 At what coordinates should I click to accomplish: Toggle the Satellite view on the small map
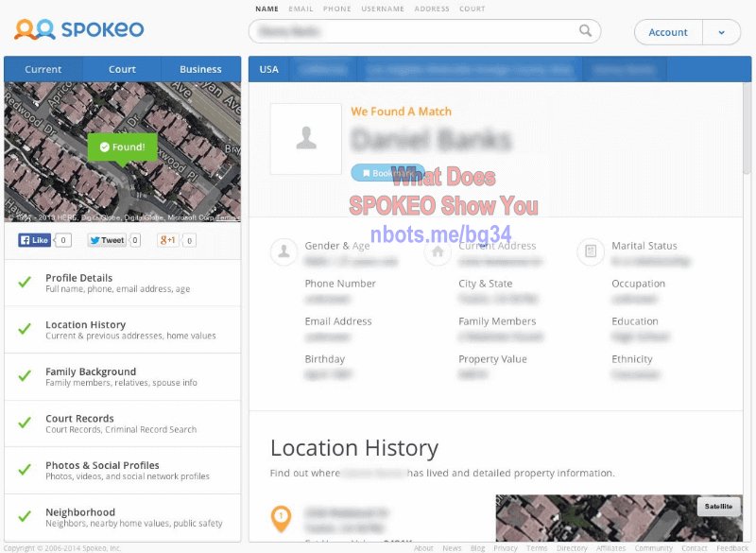pyautogui.click(x=718, y=507)
